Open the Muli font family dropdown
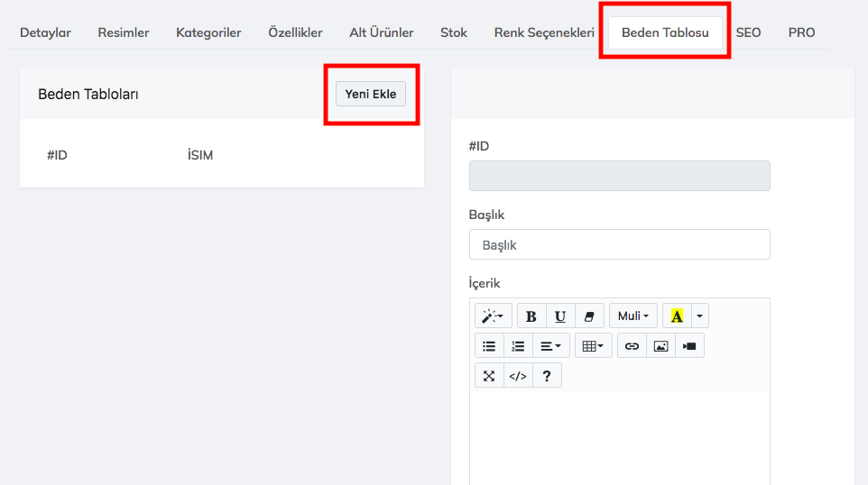This screenshot has width=868, height=485. (x=633, y=316)
